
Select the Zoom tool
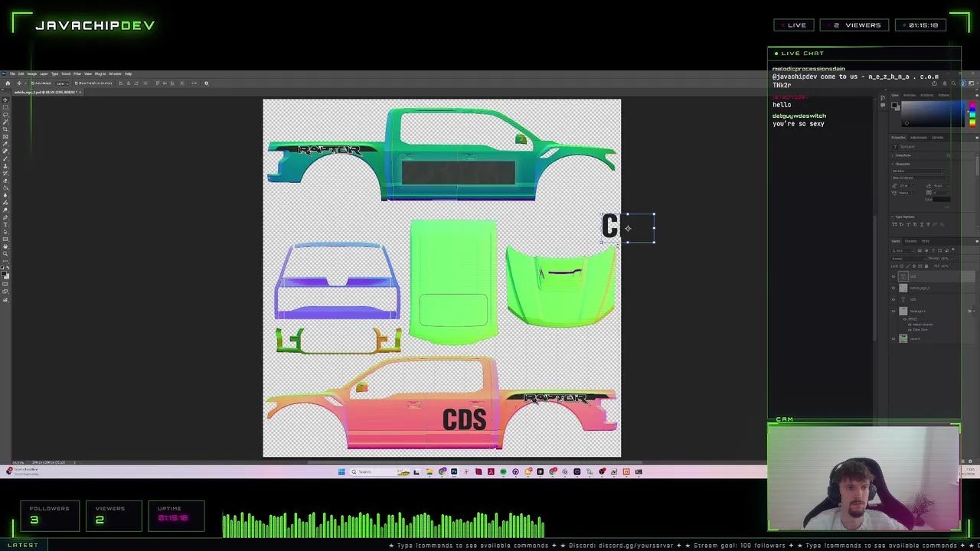(5, 253)
